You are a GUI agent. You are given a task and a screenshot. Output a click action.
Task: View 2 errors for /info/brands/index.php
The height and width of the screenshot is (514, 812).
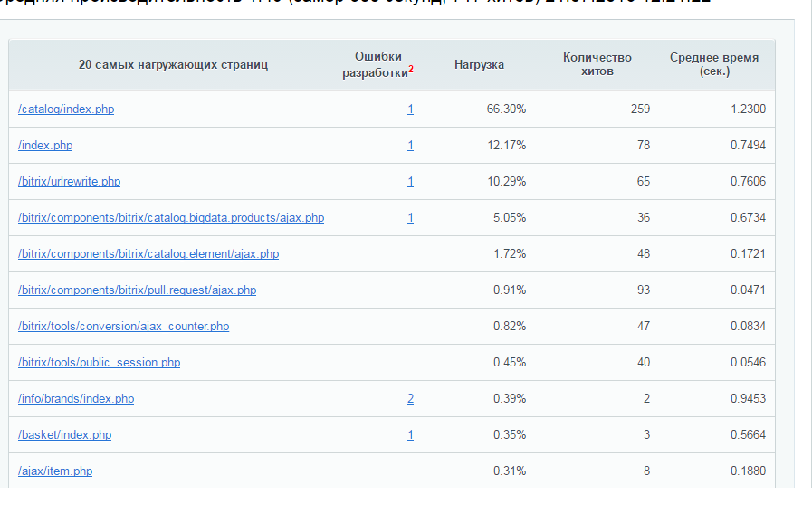tap(410, 399)
